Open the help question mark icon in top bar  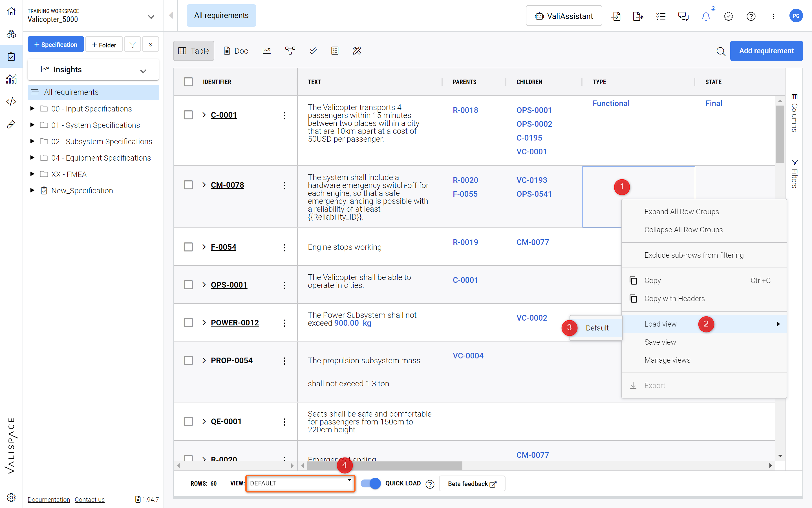(751, 16)
